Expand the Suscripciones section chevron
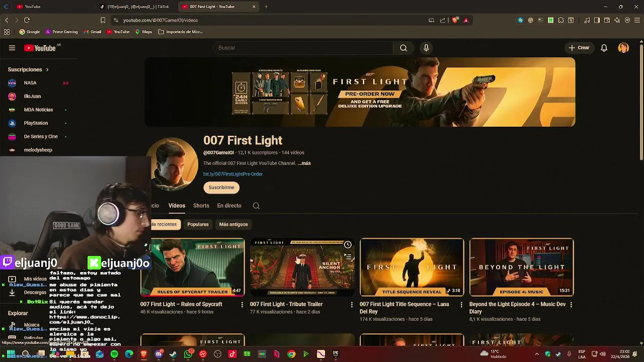644x362 pixels. point(47,69)
